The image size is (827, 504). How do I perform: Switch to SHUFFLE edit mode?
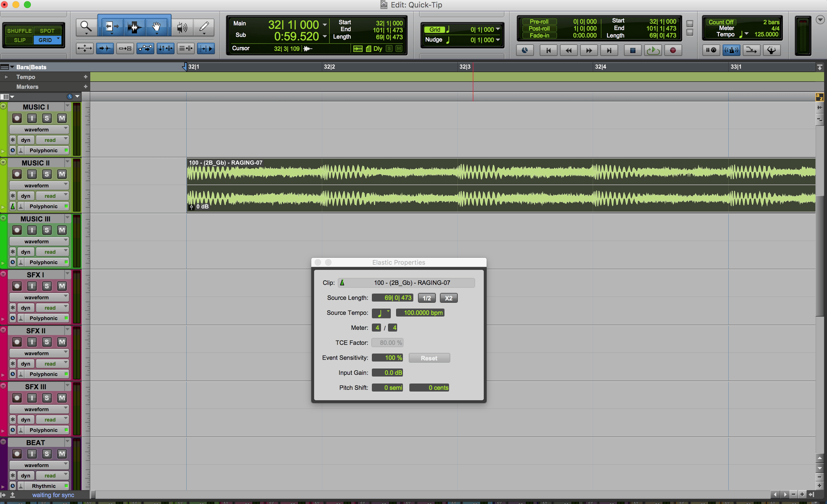[19, 31]
